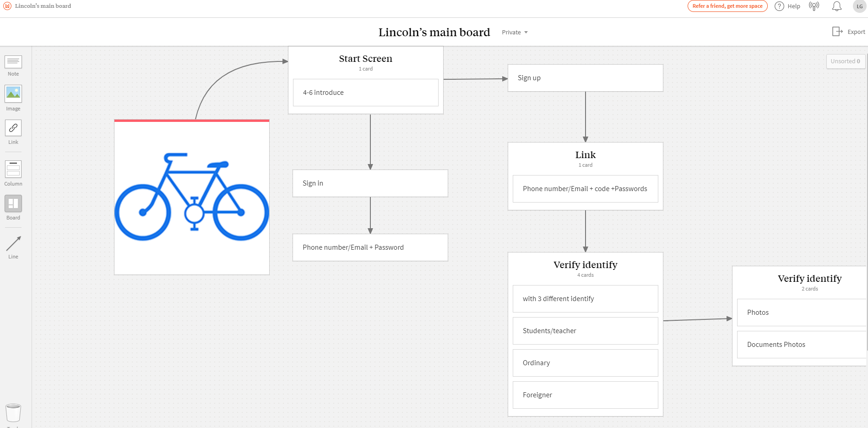Select the Sign in note card
Screen dimensions: 868x428
pos(370,183)
